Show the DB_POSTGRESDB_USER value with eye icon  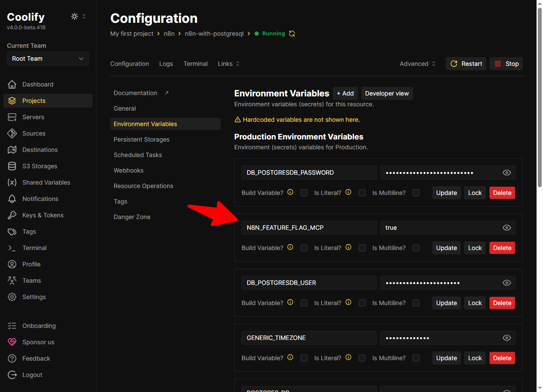(x=507, y=283)
